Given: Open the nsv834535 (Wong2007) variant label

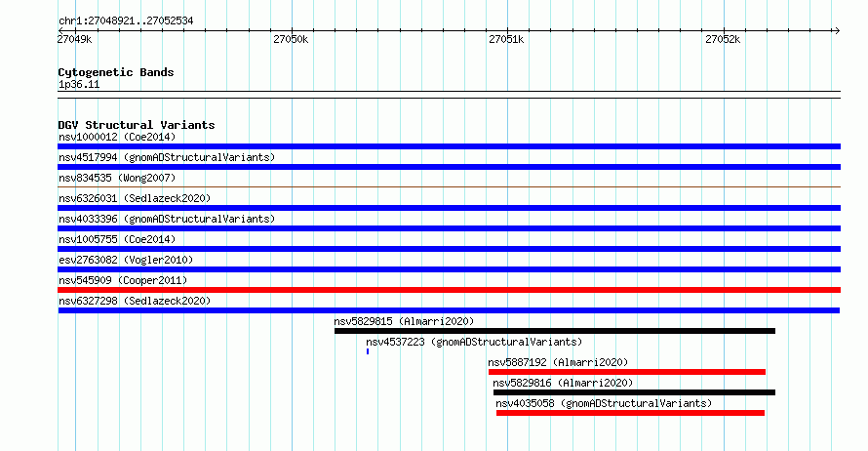Looking at the screenshot, I should (117, 178).
